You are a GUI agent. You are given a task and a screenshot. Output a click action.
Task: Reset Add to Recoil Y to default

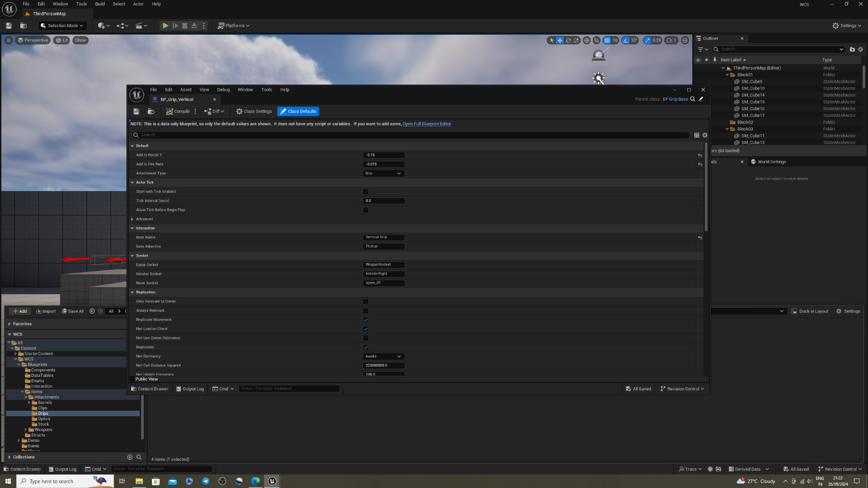700,155
